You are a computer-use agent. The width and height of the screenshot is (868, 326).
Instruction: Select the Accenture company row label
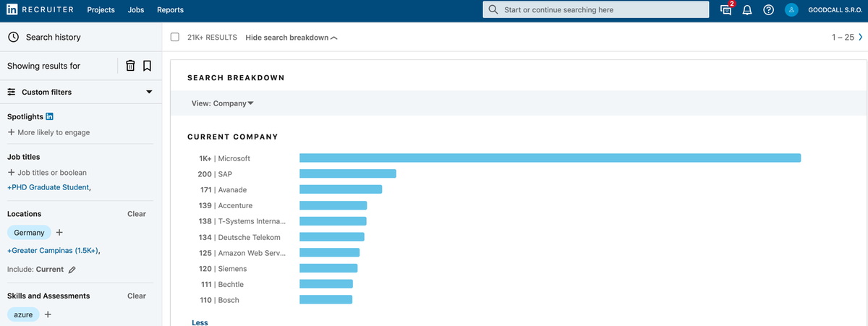tap(235, 205)
